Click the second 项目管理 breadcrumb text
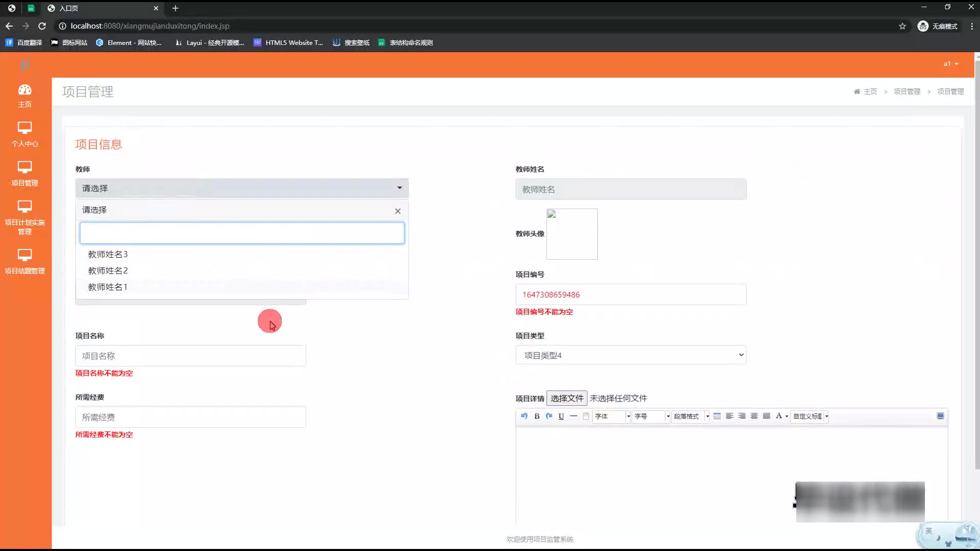Image resolution: width=980 pixels, height=551 pixels. coord(950,91)
